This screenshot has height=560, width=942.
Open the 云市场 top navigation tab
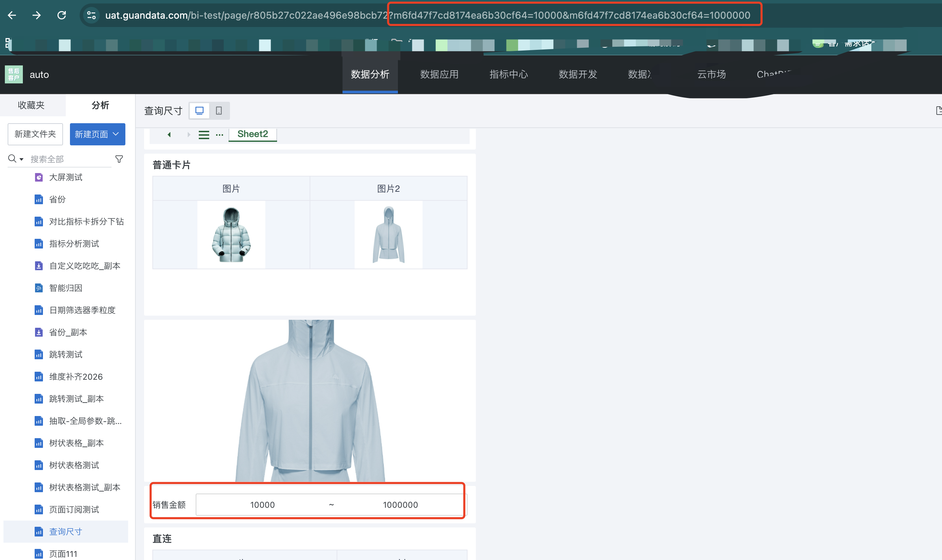coord(711,74)
